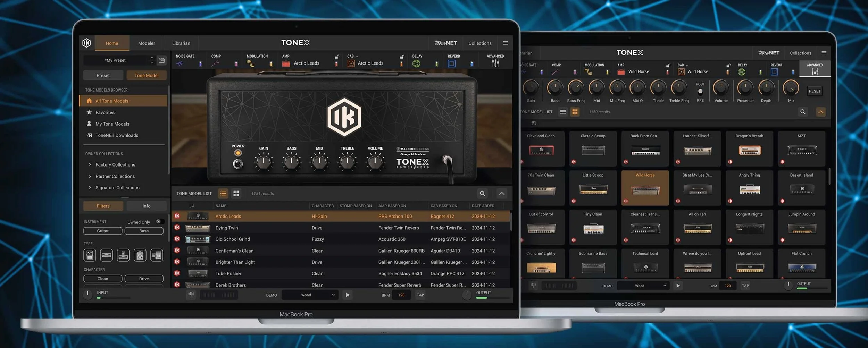The width and height of the screenshot is (868, 348).
Task: Toggle the Owned Only switch
Action: 159,222
